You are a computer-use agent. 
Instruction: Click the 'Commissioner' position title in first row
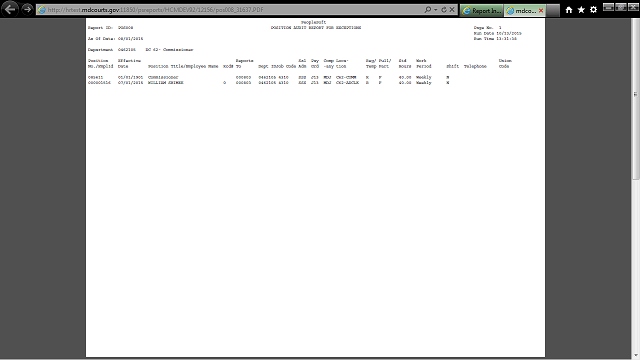coord(163,77)
